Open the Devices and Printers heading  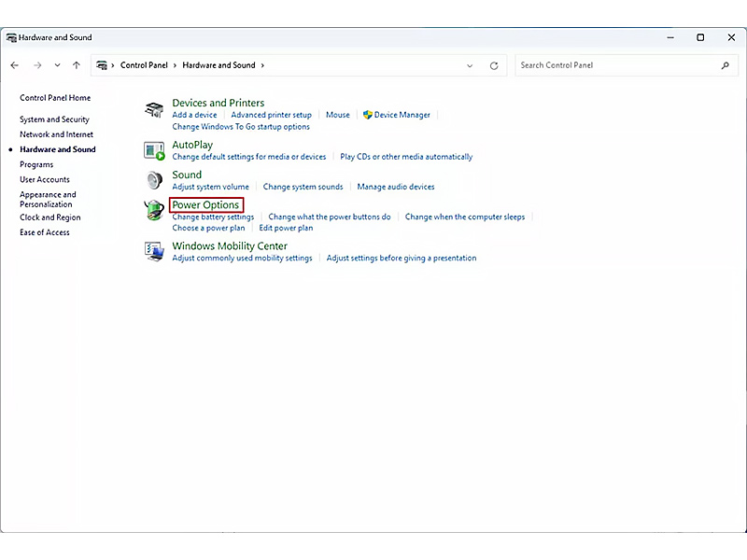(218, 103)
